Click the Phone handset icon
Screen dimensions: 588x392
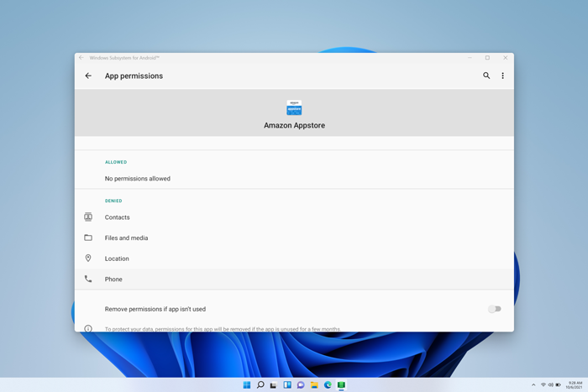[88, 279]
